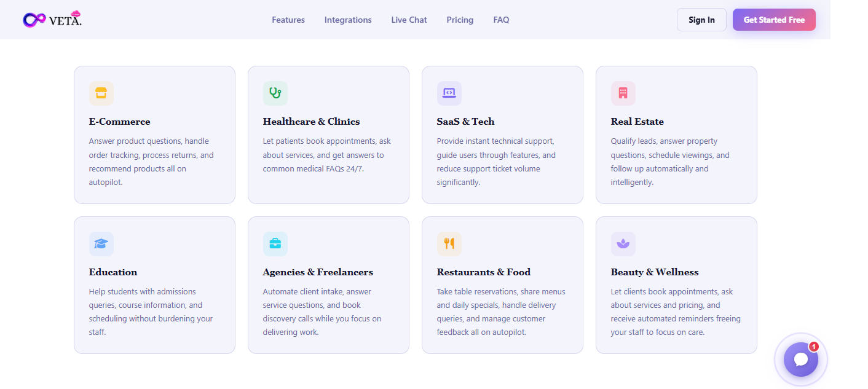Image resolution: width=868 pixels, height=389 pixels.
Task: Click the Get Started Free button
Action: click(x=774, y=20)
